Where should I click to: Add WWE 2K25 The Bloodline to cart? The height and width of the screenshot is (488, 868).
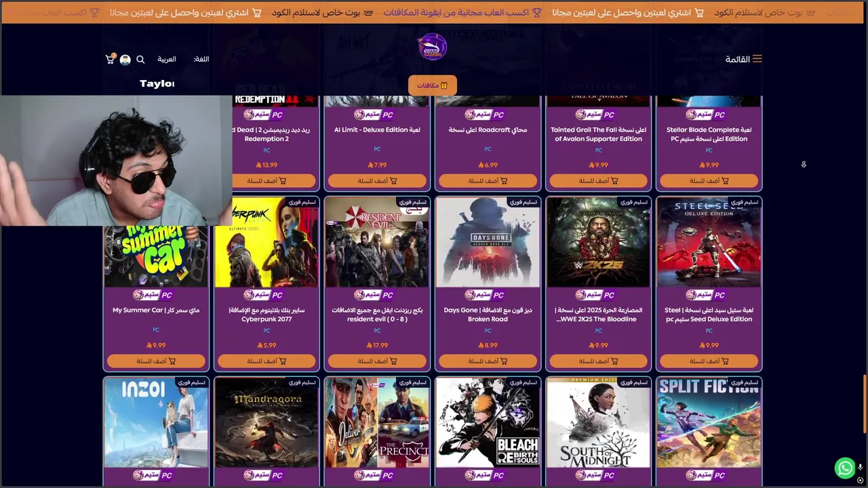coord(598,361)
